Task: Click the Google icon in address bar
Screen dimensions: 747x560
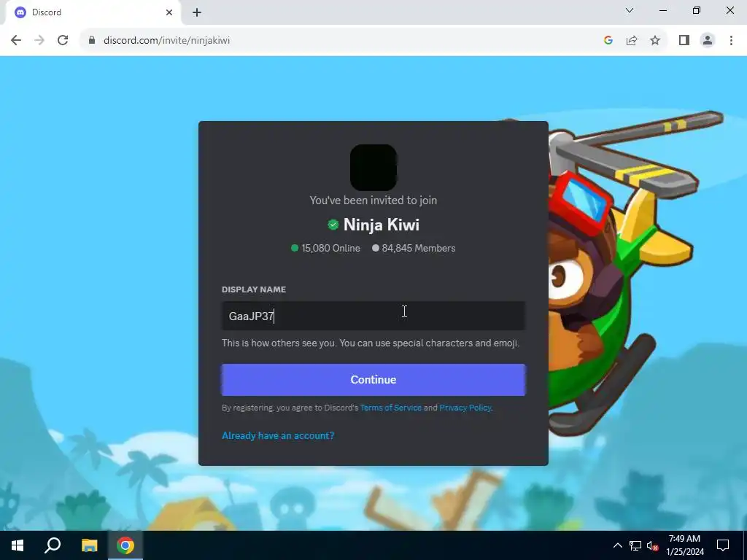Action: pyautogui.click(x=608, y=41)
